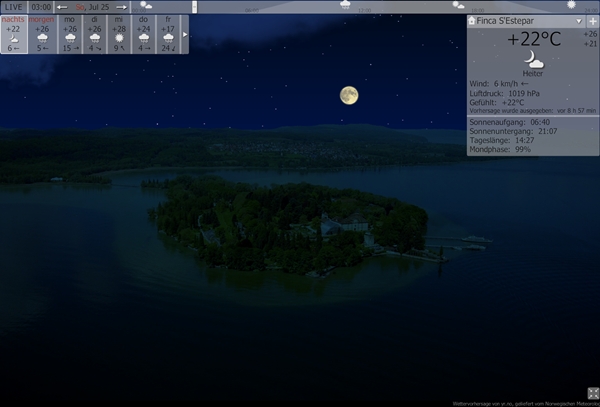This screenshot has height=407, width=600.
Task: Move the white timeline slider handle
Action: [x=194, y=7]
